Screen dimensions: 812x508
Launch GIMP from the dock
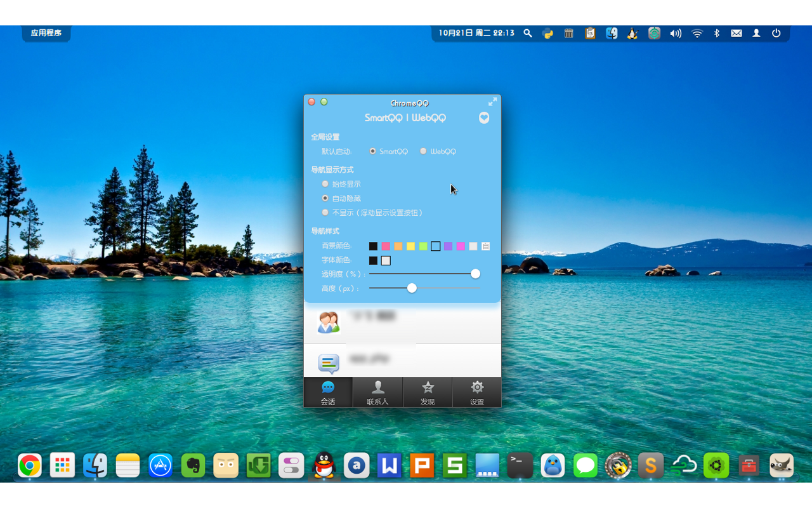[x=782, y=465]
